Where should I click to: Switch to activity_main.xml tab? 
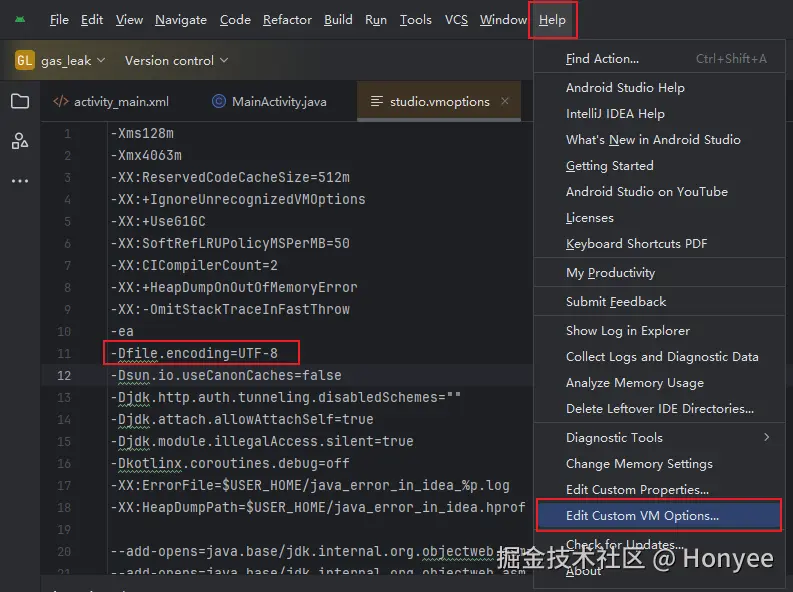click(111, 102)
